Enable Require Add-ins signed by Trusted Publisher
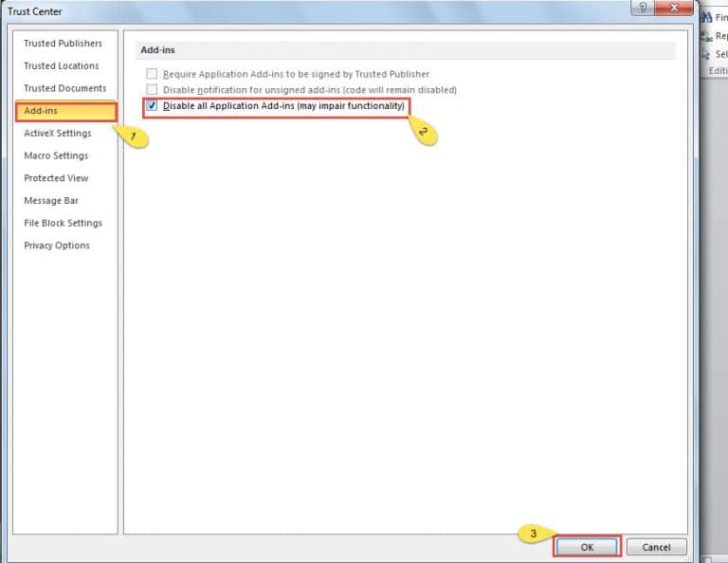Screen dimensions: 728x563 [152, 74]
